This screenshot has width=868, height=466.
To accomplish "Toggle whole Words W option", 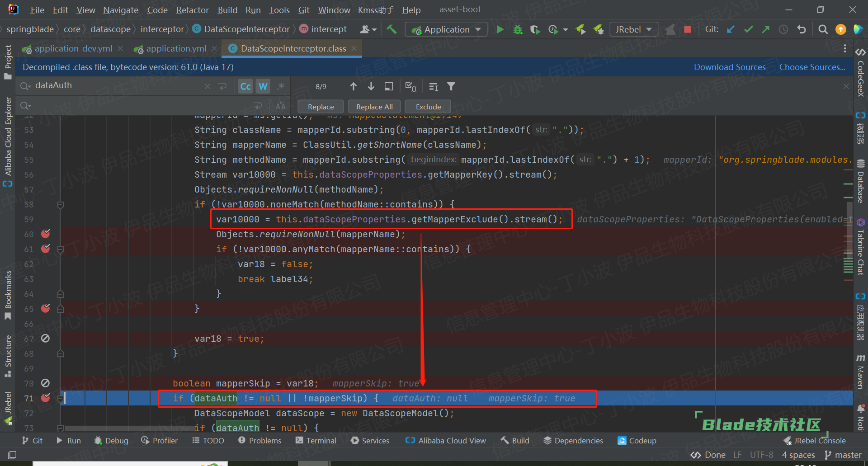I will pos(263,86).
